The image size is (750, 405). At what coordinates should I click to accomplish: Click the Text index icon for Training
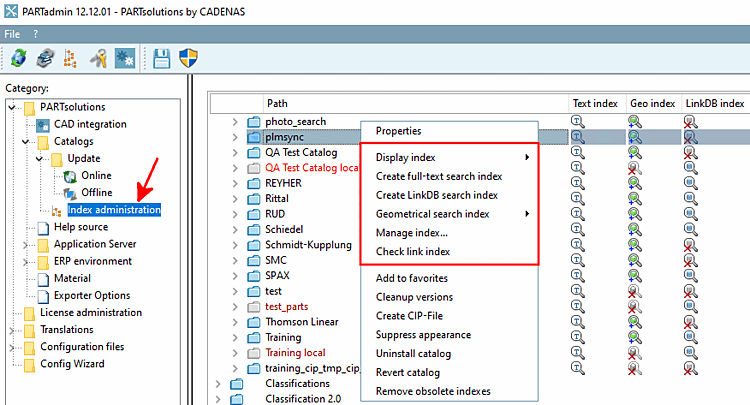click(x=578, y=338)
